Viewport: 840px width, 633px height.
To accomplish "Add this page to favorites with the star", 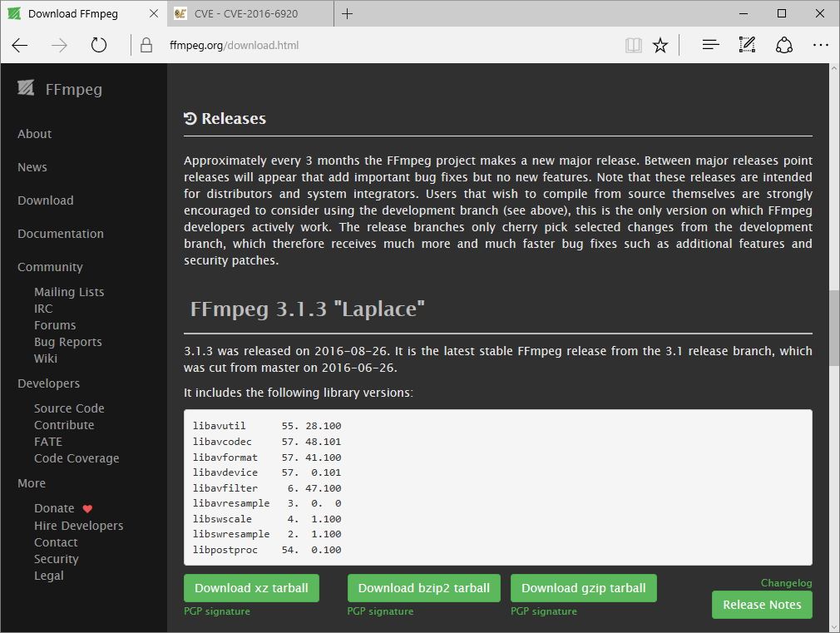I will click(660, 45).
